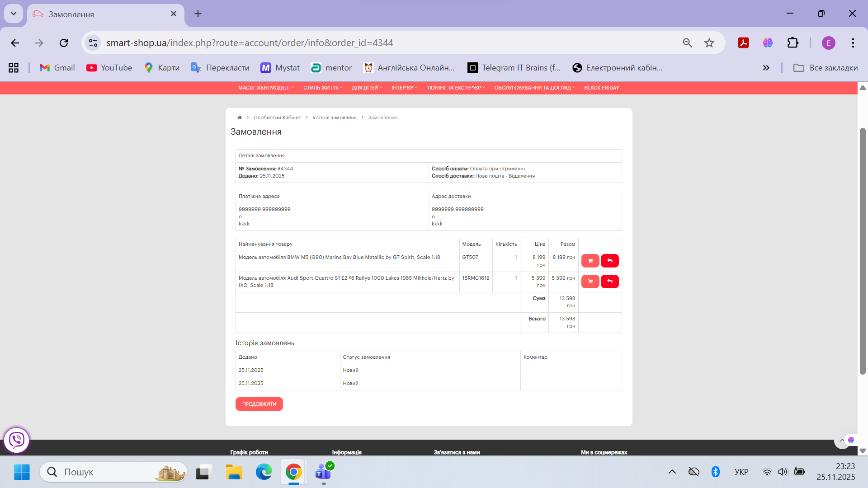Bookmark this page with star icon
This screenshot has height=488, width=868.
(x=709, y=43)
